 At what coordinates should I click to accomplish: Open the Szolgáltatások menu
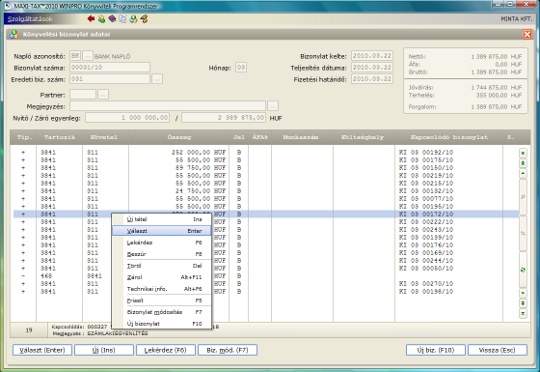30,19
